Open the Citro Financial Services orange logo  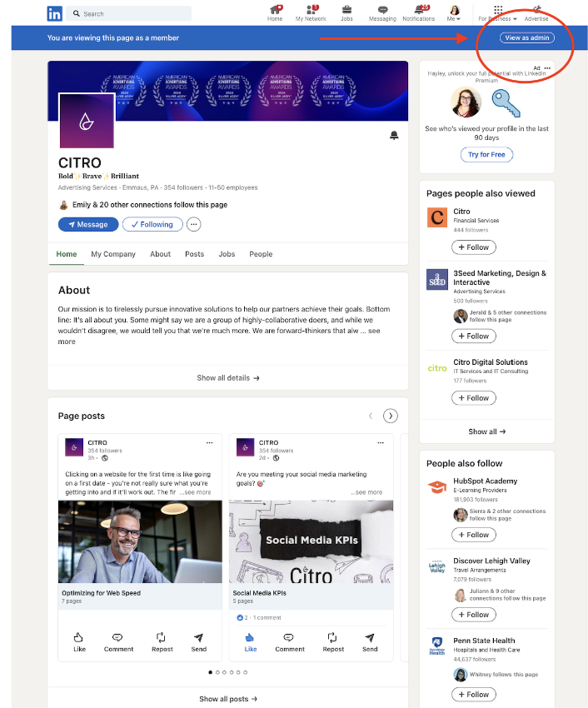coord(437,217)
